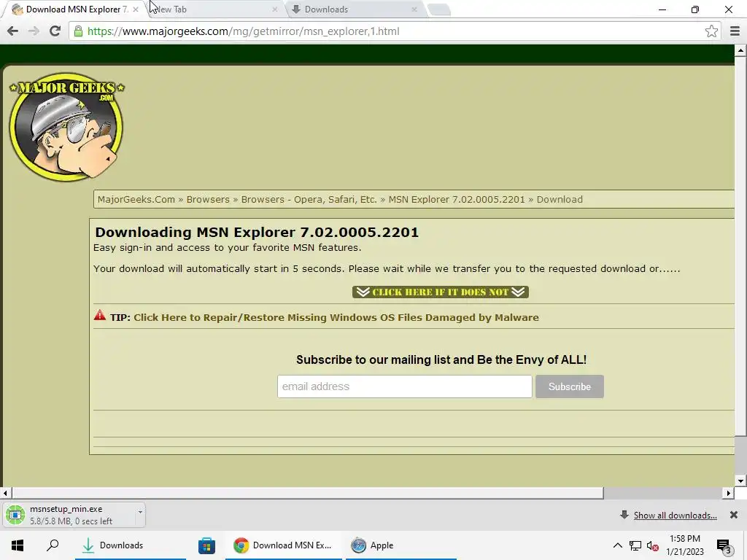Click the Major Geeks logo

[x=66, y=127]
